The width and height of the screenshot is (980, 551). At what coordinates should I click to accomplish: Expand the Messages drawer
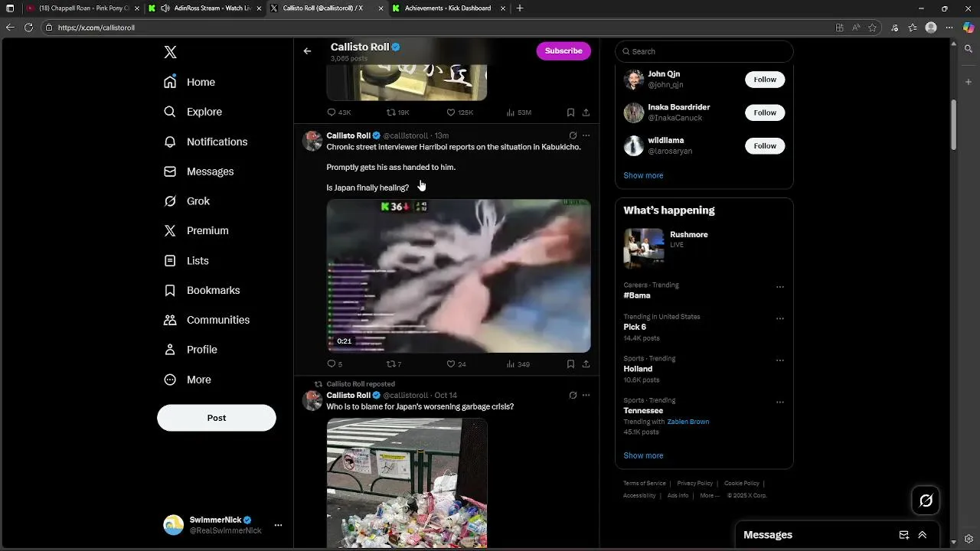coord(923,535)
